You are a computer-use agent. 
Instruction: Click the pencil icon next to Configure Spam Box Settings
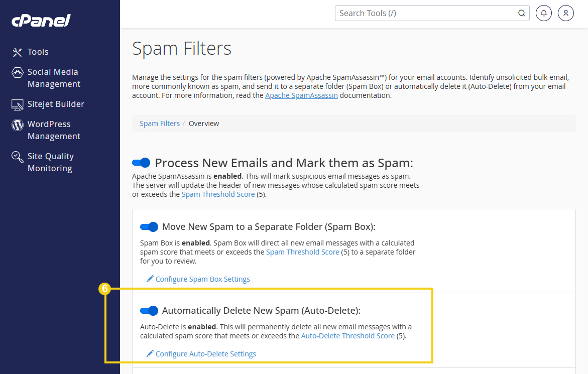pyautogui.click(x=149, y=279)
